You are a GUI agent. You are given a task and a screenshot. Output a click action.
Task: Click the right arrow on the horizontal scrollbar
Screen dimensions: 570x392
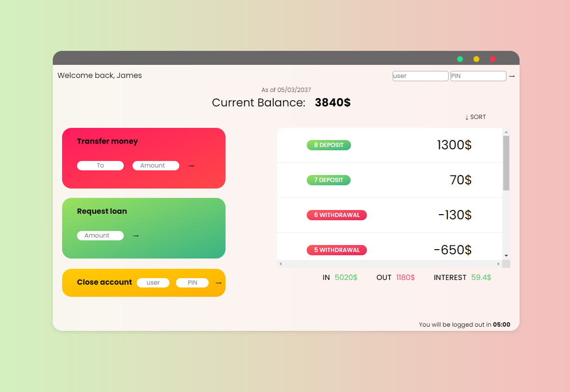(499, 264)
